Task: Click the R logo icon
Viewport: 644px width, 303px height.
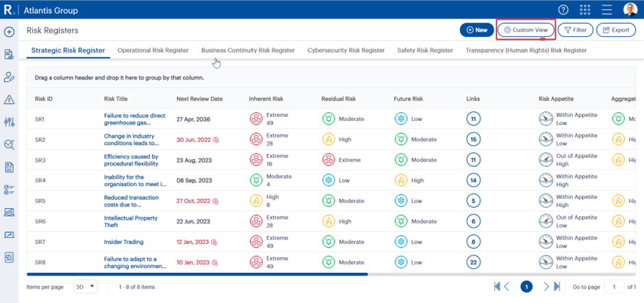Action: 8,10
